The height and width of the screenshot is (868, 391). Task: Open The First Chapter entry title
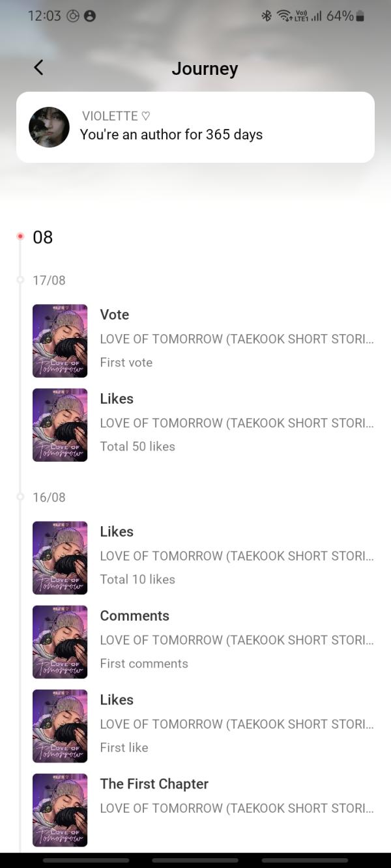pos(154,784)
